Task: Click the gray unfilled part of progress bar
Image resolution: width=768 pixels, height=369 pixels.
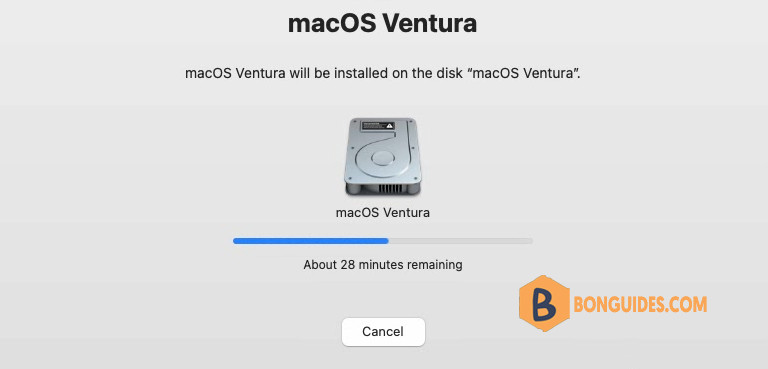Action: 460,241
